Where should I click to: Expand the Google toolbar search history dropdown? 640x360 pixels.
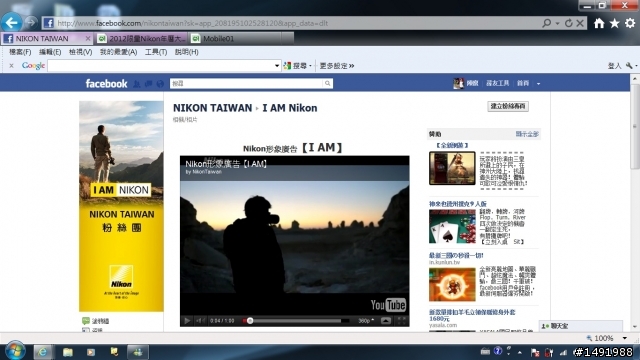pos(277,66)
